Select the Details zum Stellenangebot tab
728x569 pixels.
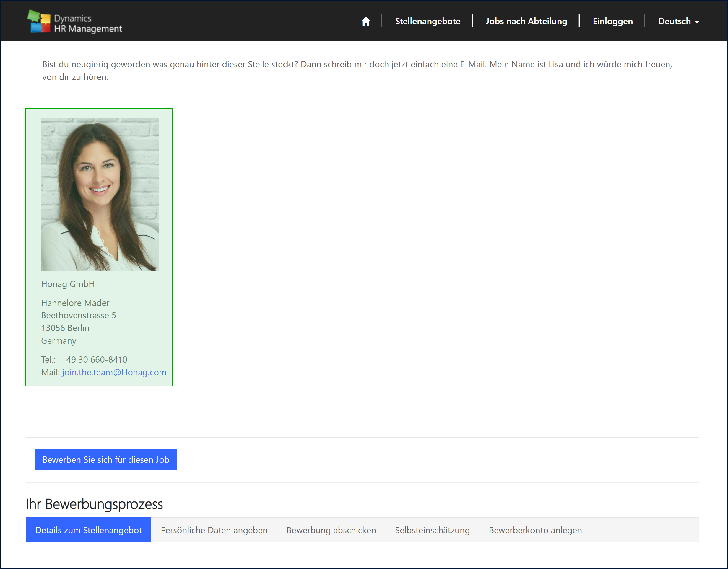[x=88, y=530]
